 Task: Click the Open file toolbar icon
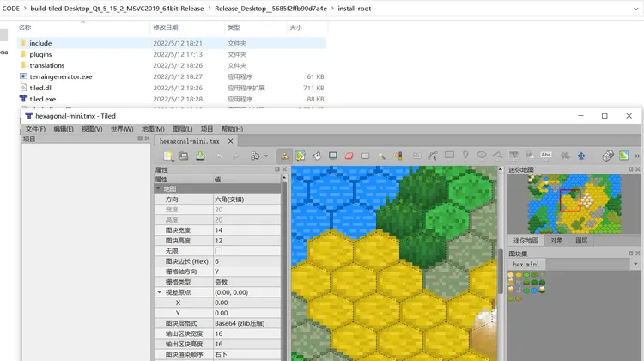coord(184,156)
